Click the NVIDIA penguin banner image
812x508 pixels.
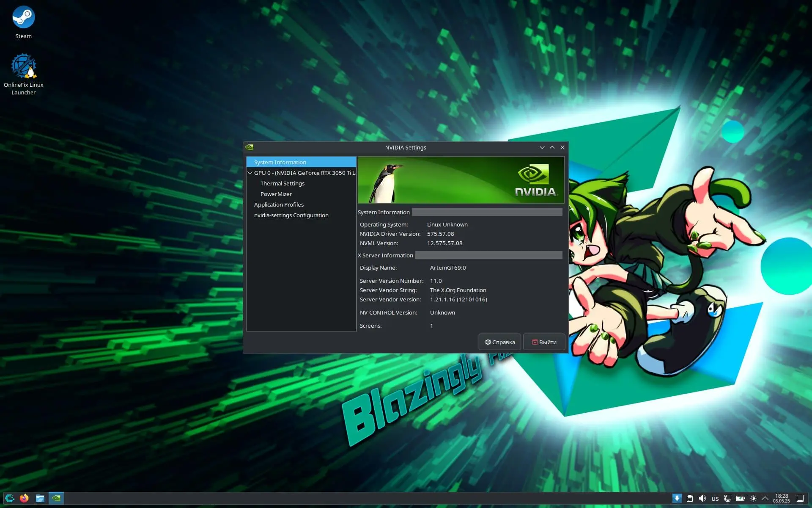461,180
